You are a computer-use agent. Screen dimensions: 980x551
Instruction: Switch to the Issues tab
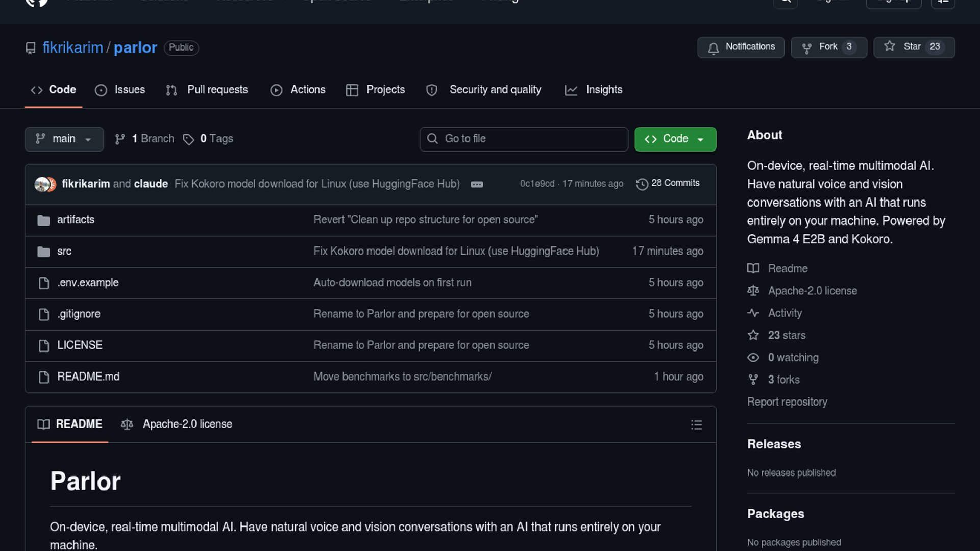tap(120, 90)
